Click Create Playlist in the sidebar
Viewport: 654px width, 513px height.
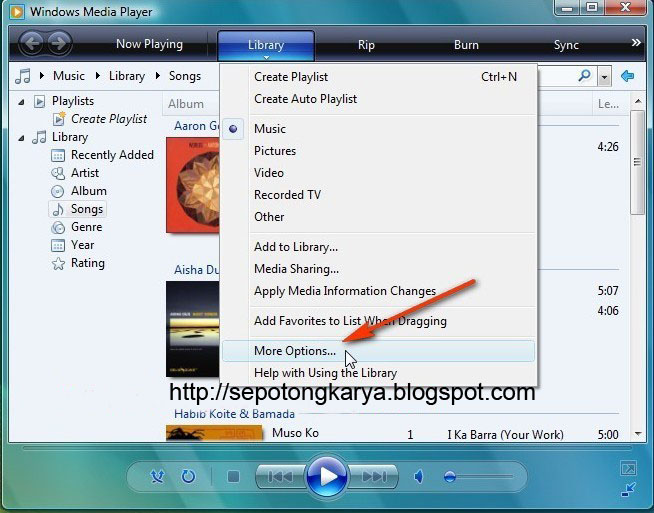pyautogui.click(x=108, y=119)
